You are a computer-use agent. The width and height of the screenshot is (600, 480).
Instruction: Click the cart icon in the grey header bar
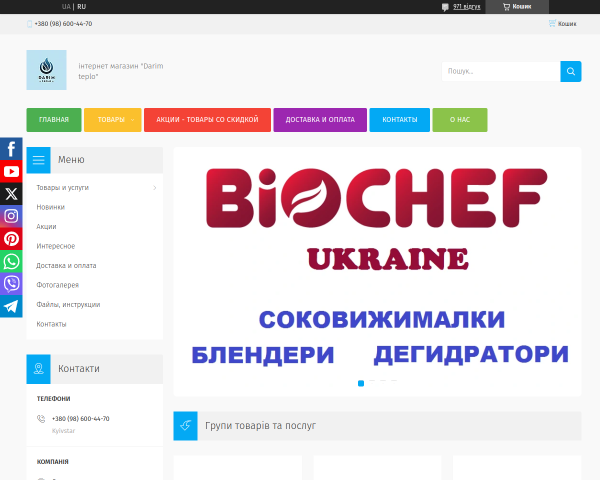pos(552,23)
